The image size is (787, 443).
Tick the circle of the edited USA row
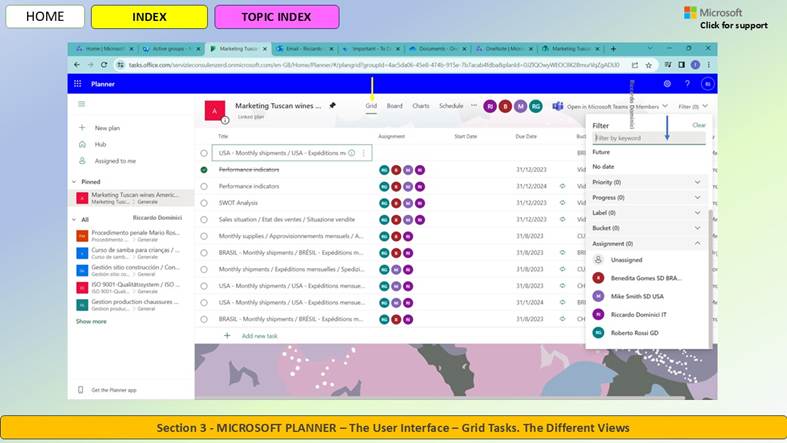204,153
